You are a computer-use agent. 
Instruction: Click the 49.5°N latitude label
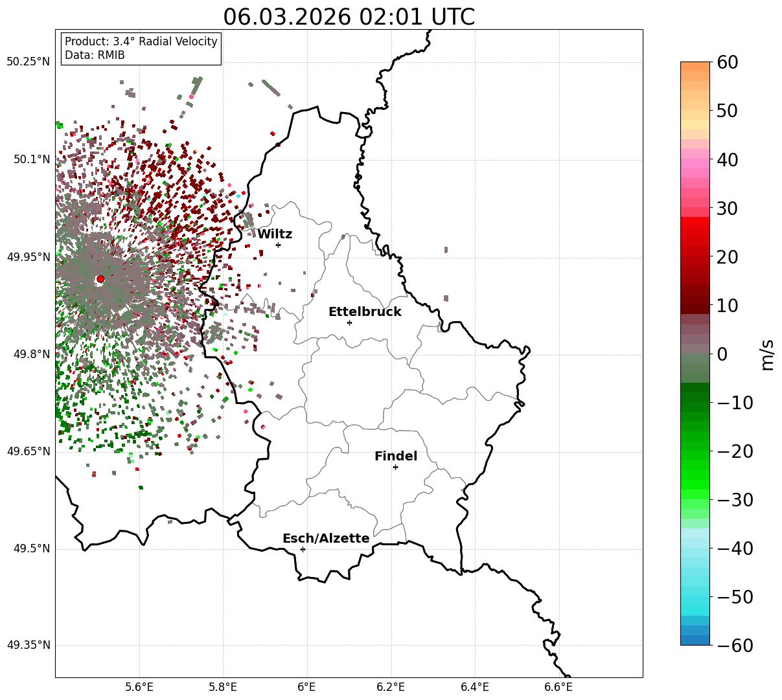(x=31, y=548)
